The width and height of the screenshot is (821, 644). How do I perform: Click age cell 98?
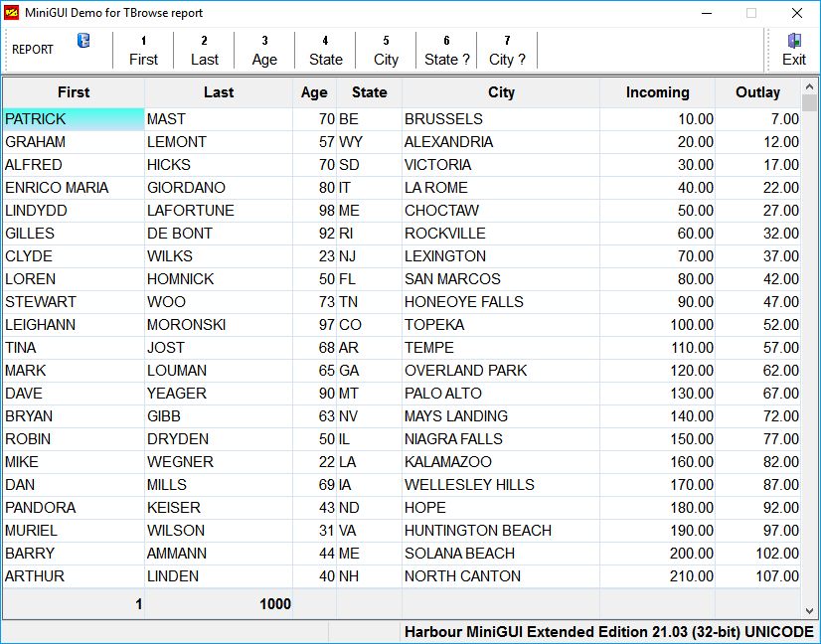click(x=314, y=211)
